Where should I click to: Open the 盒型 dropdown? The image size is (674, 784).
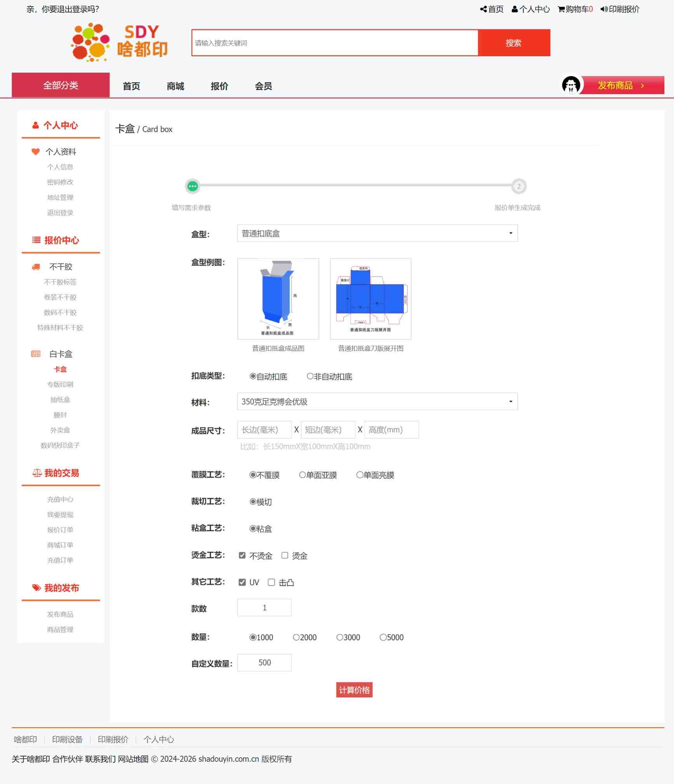(377, 233)
